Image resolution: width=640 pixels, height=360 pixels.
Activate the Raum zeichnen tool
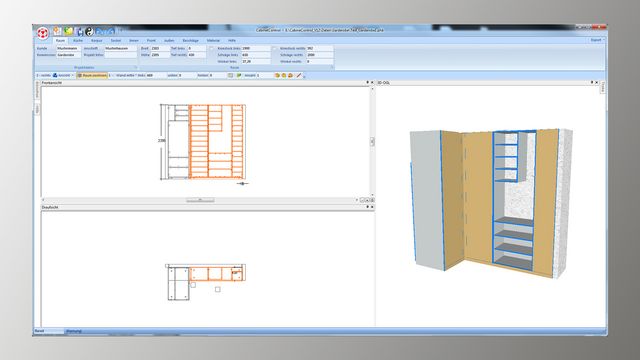(92, 75)
